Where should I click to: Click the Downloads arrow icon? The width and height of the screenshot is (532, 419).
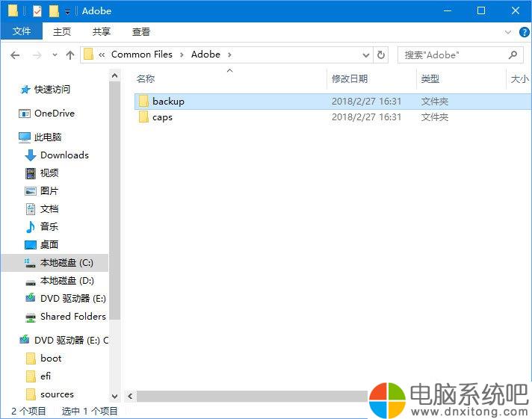pos(30,155)
